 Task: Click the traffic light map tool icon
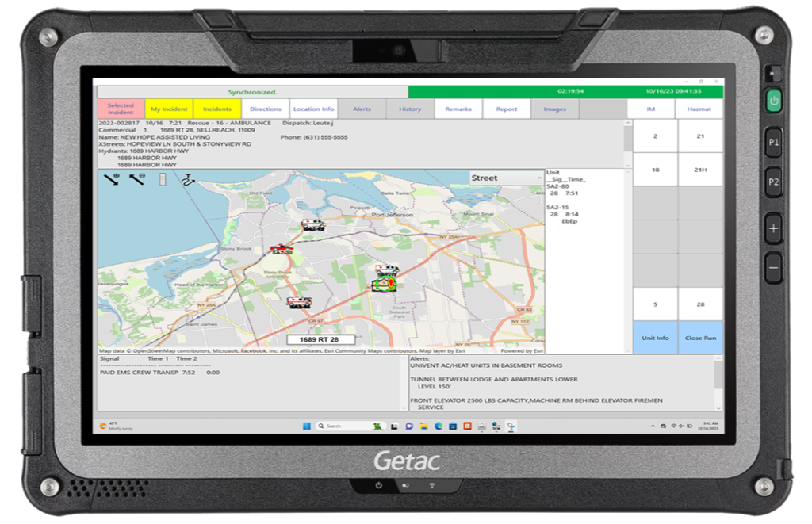pyautogui.click(x=163, y=180)
